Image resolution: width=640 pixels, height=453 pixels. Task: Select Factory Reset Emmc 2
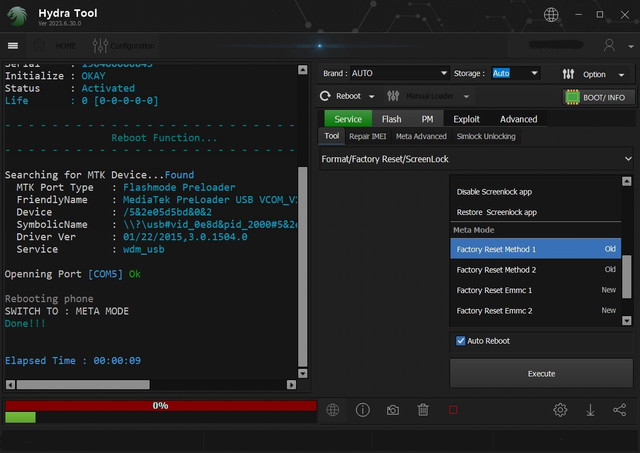coord(536,311)
